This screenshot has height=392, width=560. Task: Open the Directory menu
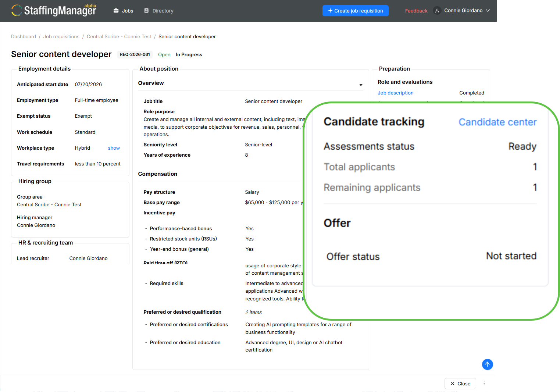click(159, 11)
